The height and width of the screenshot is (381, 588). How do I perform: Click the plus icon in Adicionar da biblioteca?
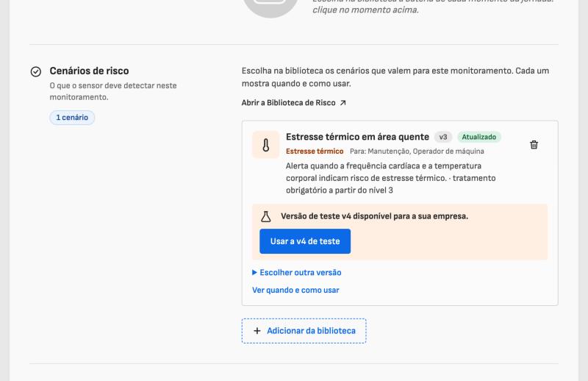point(257,331)
